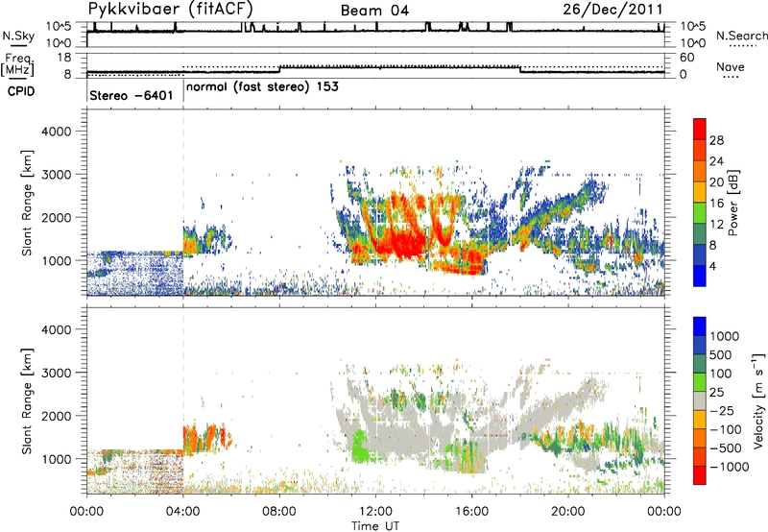Image resolution: width=768 pixels, height=532 pixels.
Task: Click the '08:00' time axis tick label
Action: pos(279,512)
